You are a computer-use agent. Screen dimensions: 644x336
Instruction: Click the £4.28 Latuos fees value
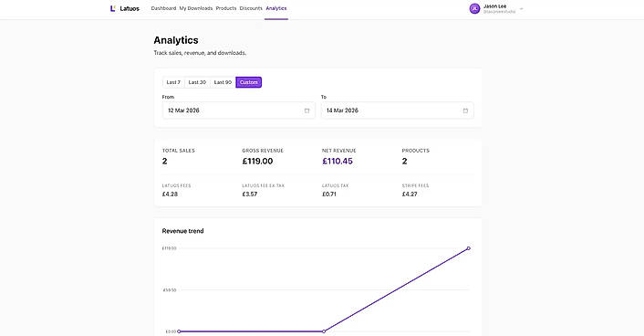click(170, 194)
